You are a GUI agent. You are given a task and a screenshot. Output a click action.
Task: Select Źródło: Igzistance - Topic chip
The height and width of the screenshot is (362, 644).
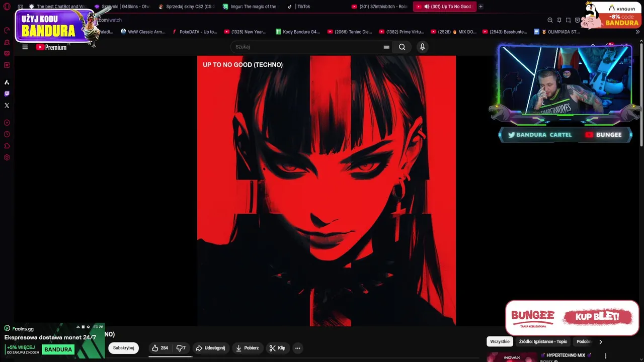click(x=543, y=342)
